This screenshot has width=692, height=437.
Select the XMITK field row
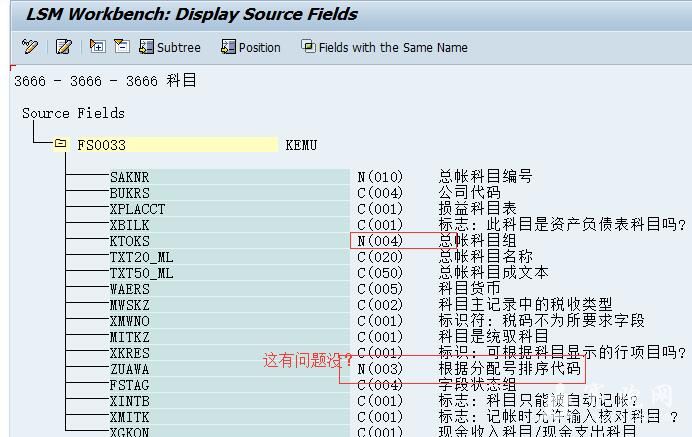click(229, 417)
